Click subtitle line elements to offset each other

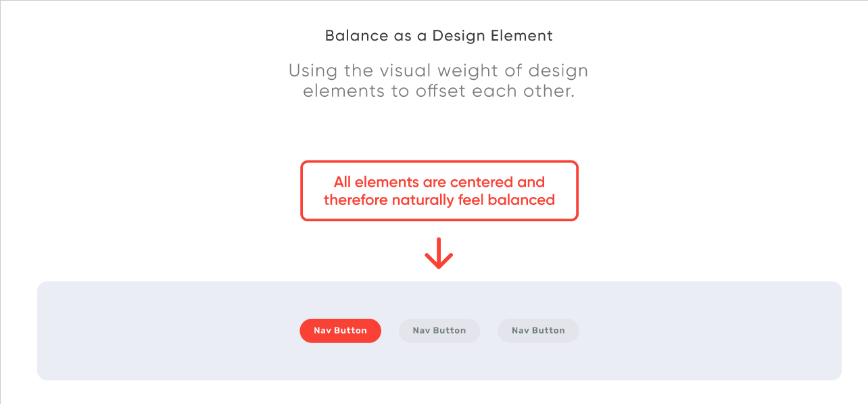coord(439,91)
